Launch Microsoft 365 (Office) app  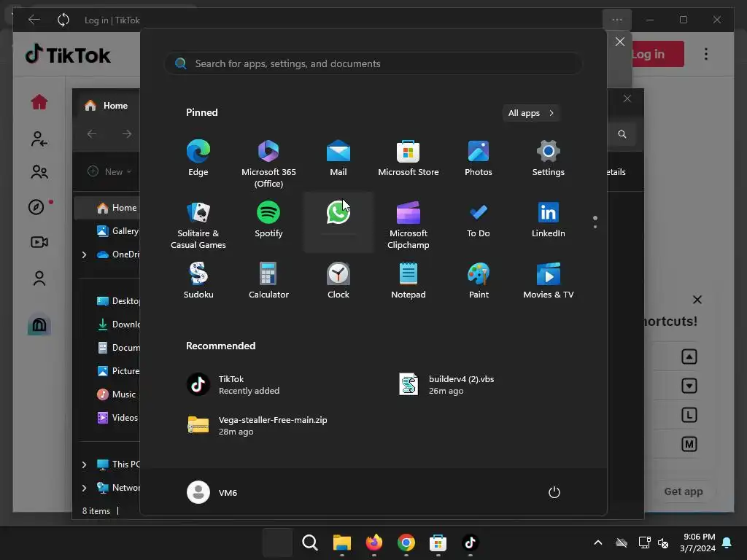coord(268,163)
